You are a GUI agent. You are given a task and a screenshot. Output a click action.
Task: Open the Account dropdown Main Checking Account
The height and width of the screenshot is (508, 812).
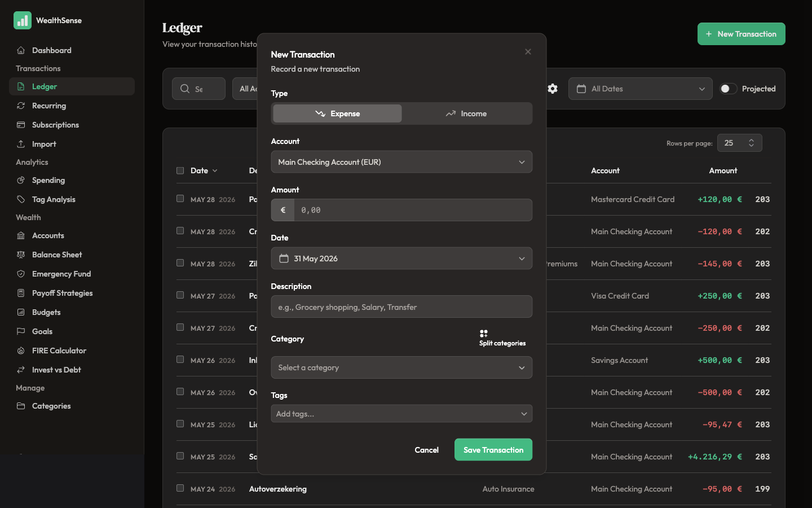[401, 162]
